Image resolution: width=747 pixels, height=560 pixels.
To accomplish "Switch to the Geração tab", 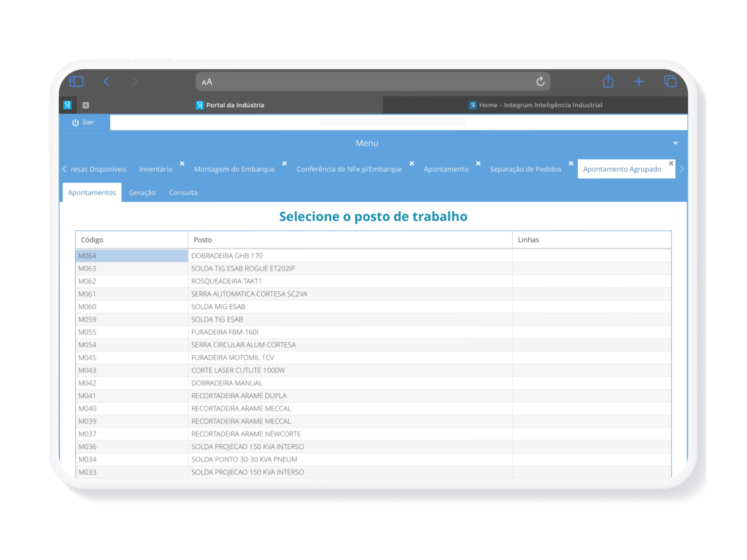I will [142, 192].
